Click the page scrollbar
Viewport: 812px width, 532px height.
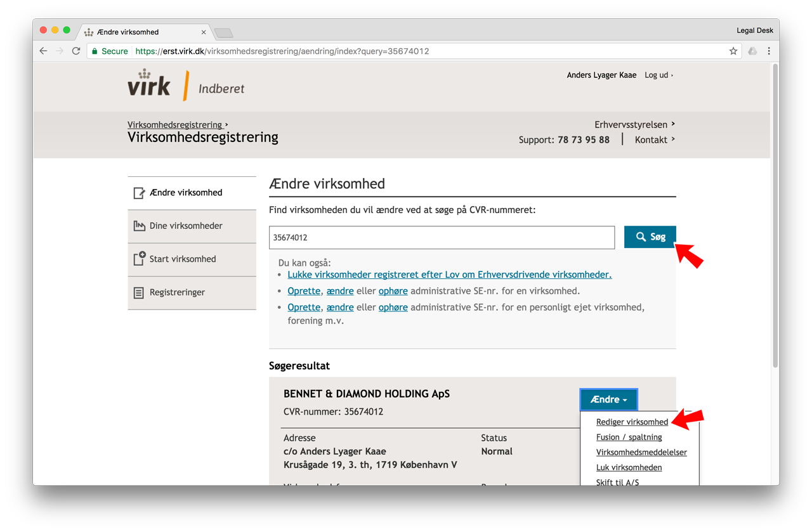point(775,216)
